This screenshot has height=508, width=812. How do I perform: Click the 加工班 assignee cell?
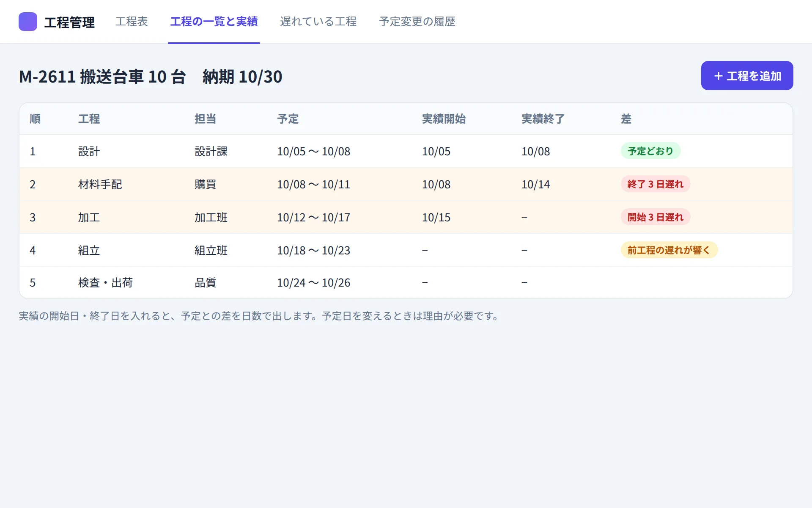(211, 217)
